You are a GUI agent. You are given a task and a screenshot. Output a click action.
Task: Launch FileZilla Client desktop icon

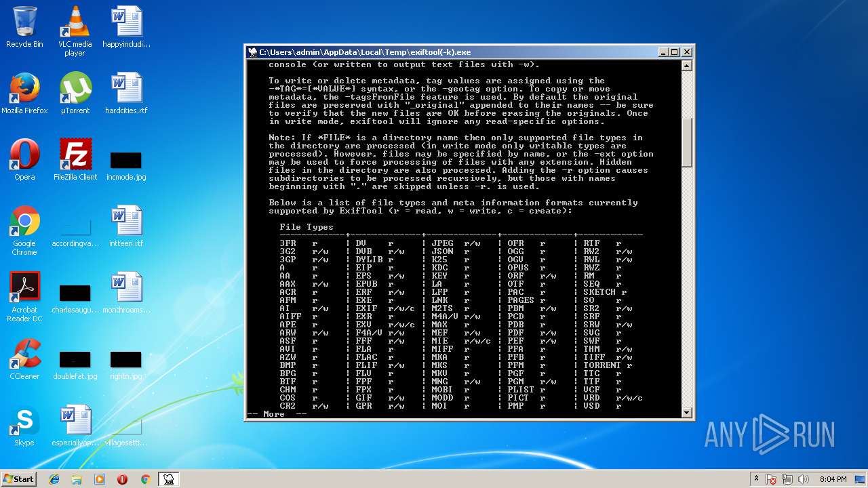coord(75,161)
